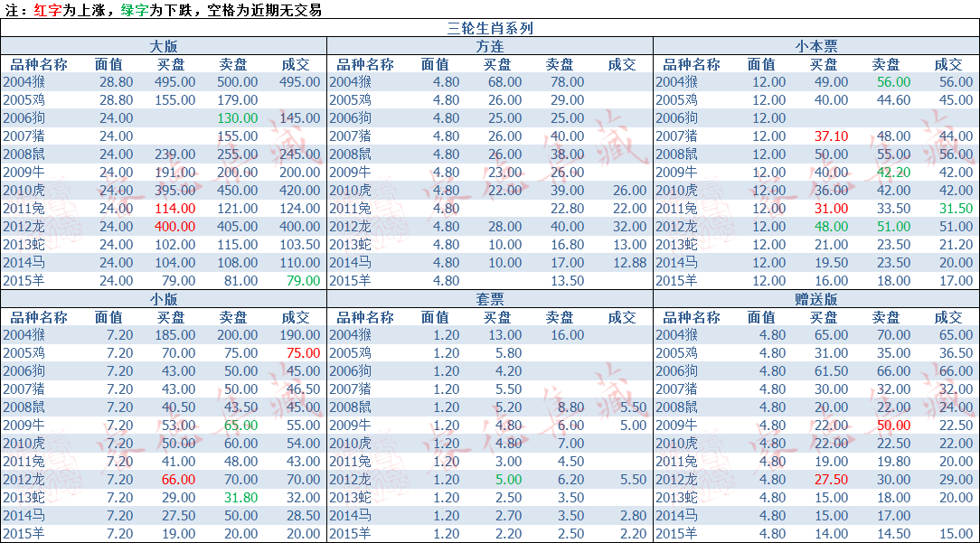980x543 pixels.
Task: Click 套票 2004猴 卖盘 value 16.00
Action: [568, 335]
